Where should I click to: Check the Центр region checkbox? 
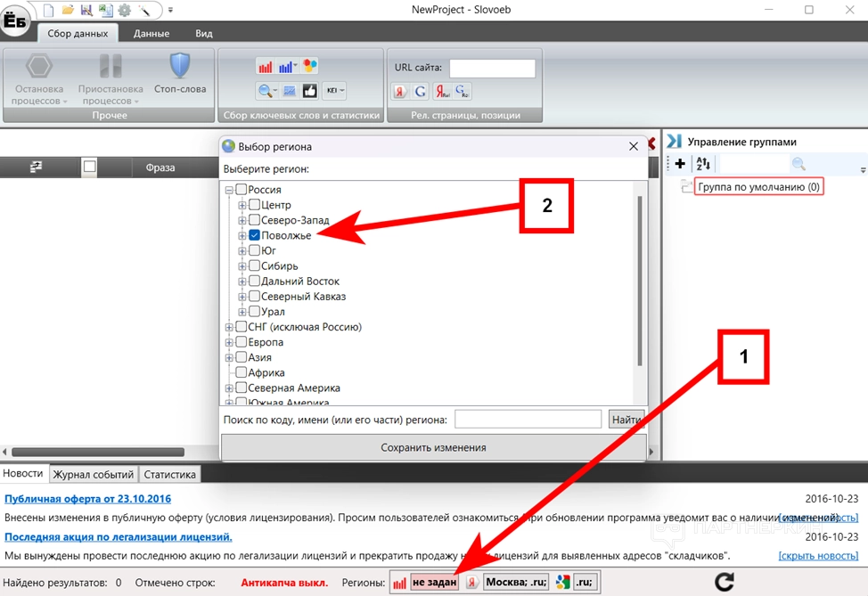255,205
